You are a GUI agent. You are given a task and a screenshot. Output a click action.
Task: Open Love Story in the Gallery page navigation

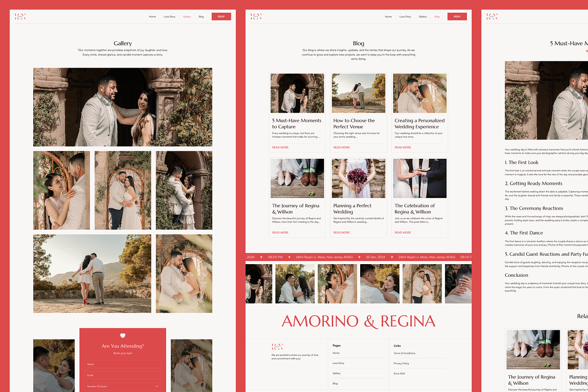[x=170, y=17]
